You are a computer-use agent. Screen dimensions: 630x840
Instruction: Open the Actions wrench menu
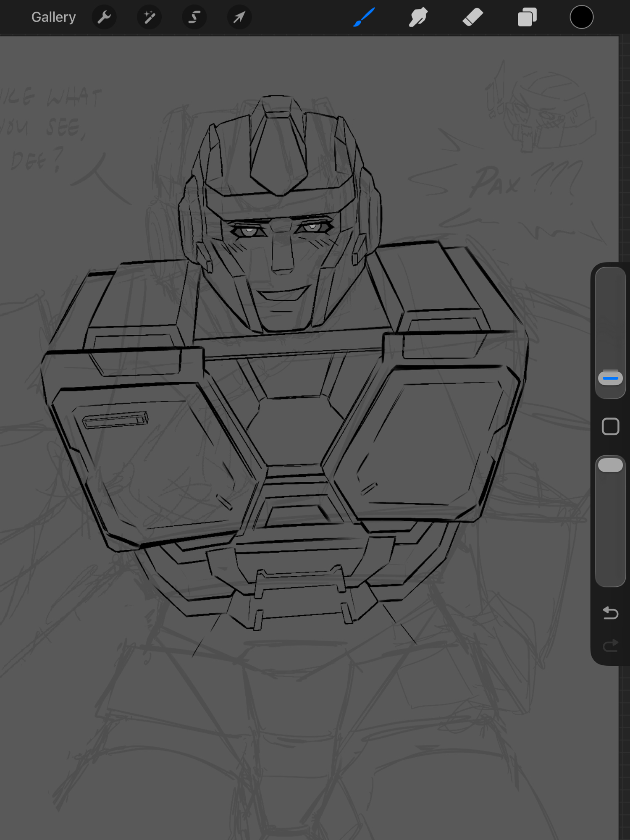click(104, 17)
